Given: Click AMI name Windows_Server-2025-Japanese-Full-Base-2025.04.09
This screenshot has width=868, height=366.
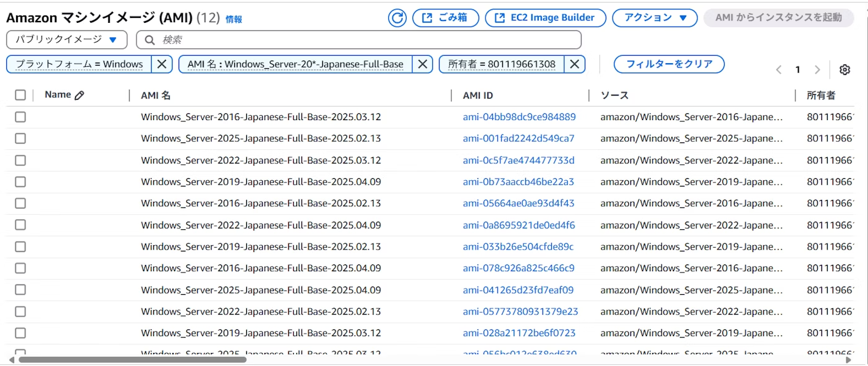Looking at the screenshot, I should point(261,290).
